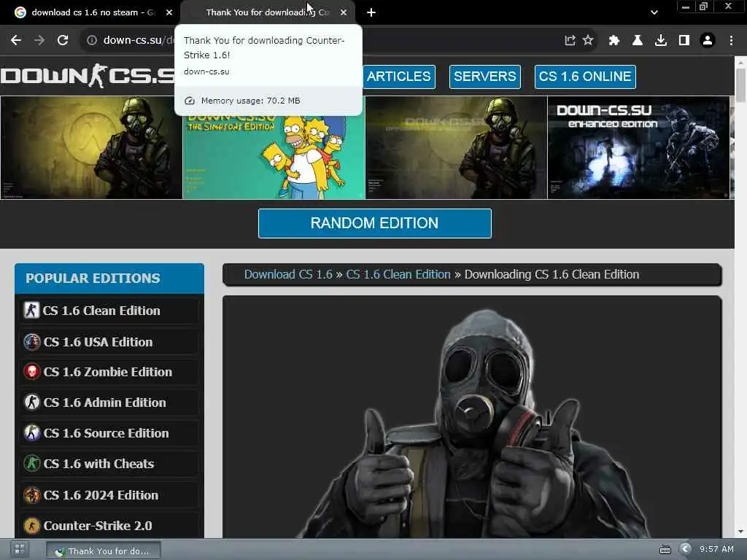Open a new tab with plus button
747x560 pixels.
(x=371, y=12)
